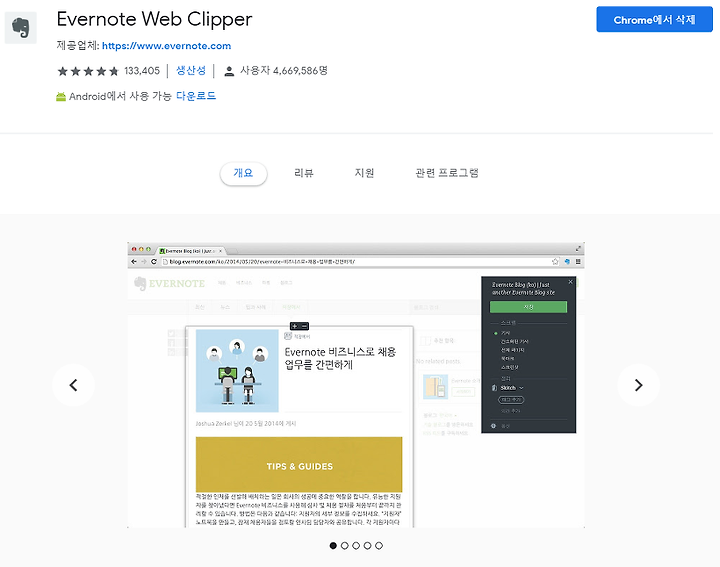Open the https://www.evernote.com provider link
The image size is (720, 567).
click(166, 46)
